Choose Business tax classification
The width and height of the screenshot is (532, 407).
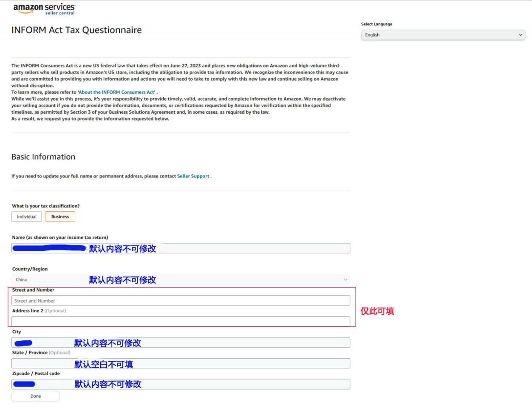pyautogui.click(x=60, y=216)
